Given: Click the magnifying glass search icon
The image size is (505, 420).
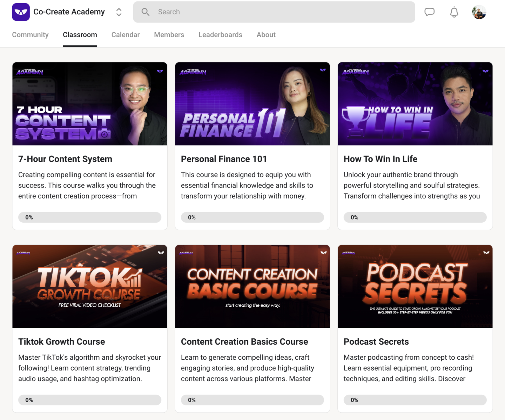Looking at the screenshot, I should pyautogui.click(x=146, y=12).
